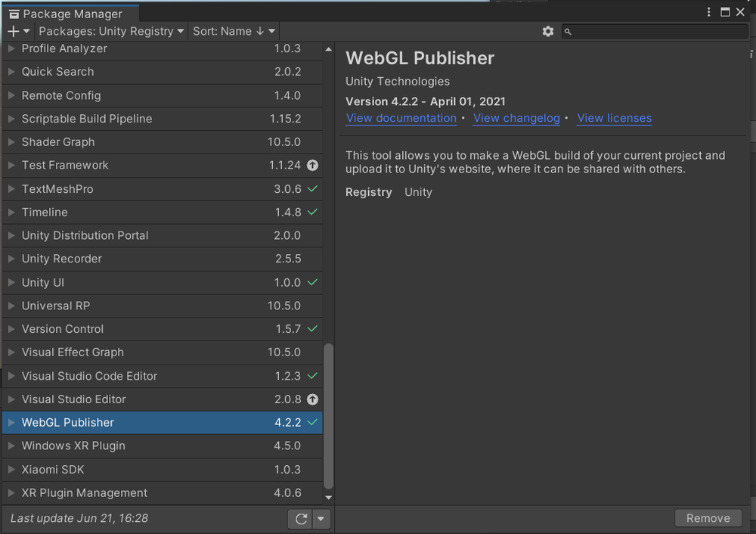The width and height of the screenshot is (756, 534).
Task: Click the search magnifier icon
Action: pyautogui.click(x=568, y=31)
